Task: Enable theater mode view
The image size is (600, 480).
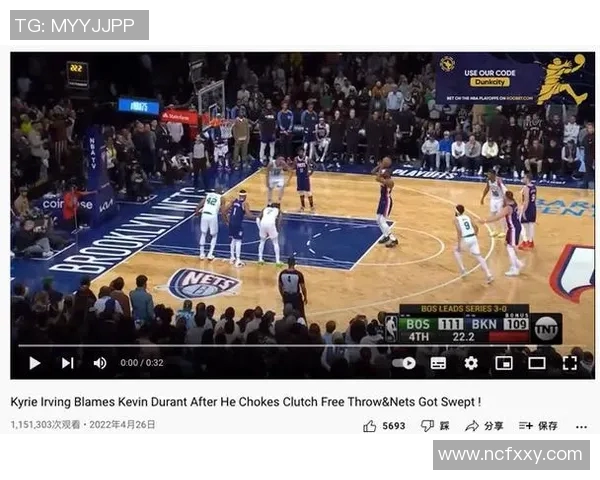Action: [x=537, y=363]
